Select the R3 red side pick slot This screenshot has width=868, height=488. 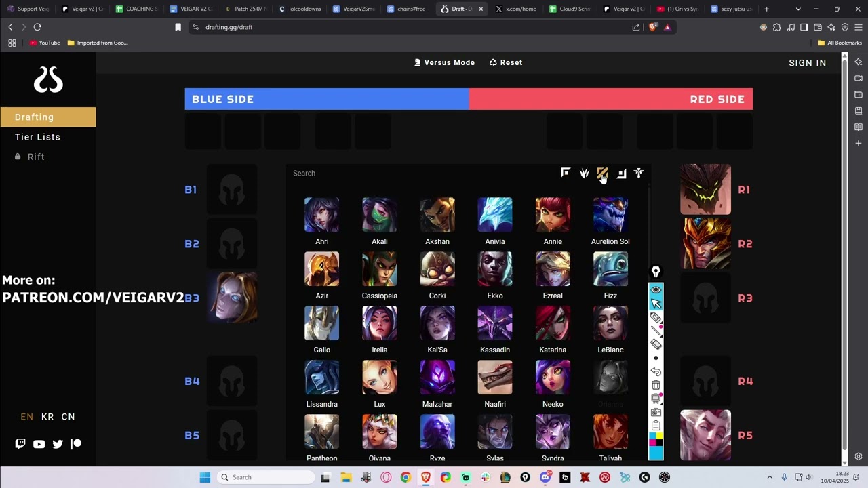click(x=706, y=298)
